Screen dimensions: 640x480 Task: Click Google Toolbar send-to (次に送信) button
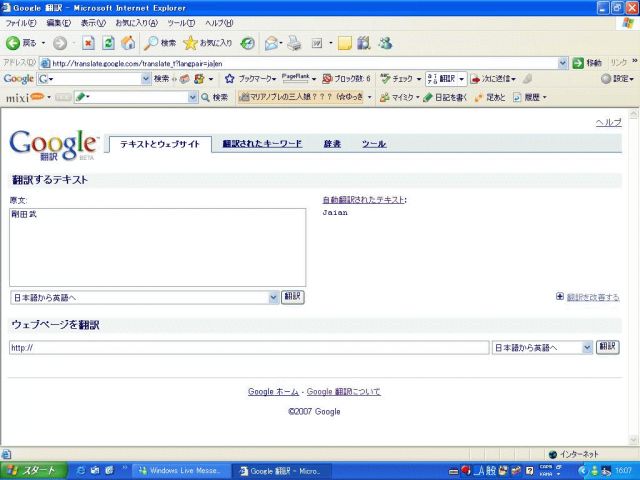pos(493,78)
